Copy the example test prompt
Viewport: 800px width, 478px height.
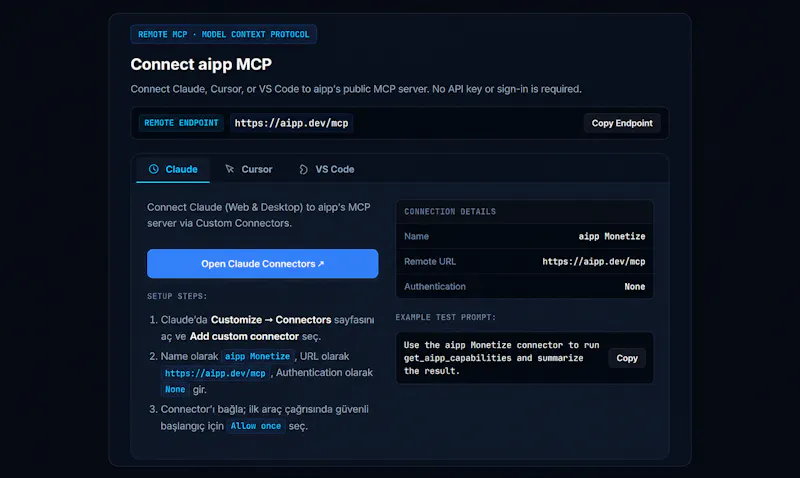[627, 358]
